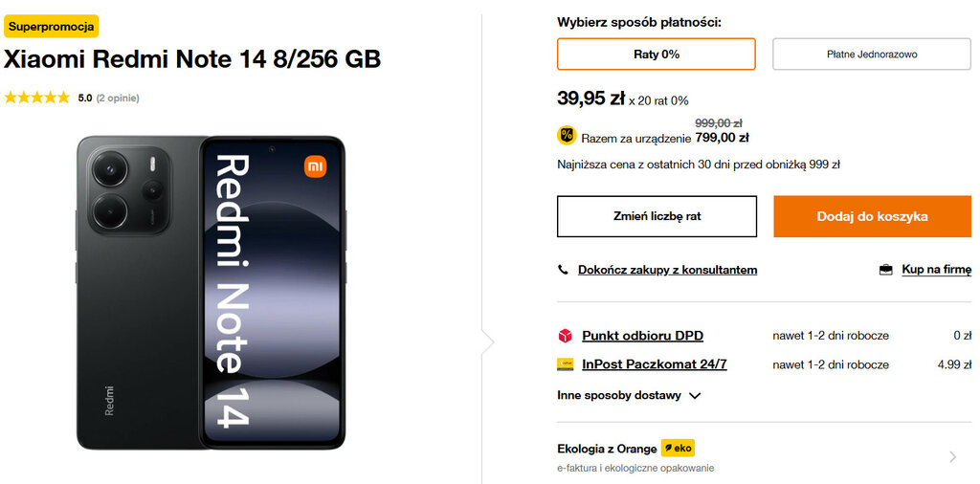Image resolution: width=980 pixels, height=484 pixels.
Task: Click the five-star rating icons
Action: tap(37, 98)
